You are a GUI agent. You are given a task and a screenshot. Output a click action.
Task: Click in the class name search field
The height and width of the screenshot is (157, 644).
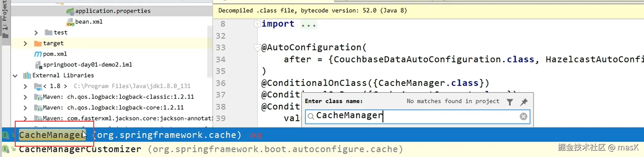[417, 116]
